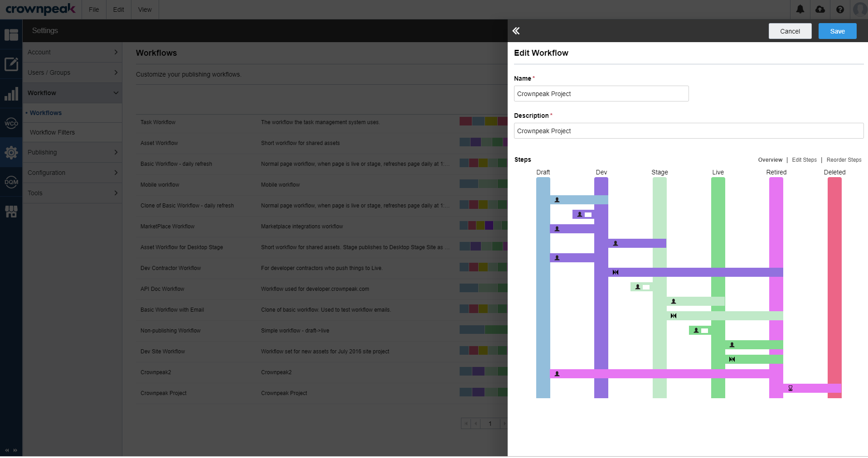
Task: Click the cloud upload icon
Action: click(x=820, y=9)
